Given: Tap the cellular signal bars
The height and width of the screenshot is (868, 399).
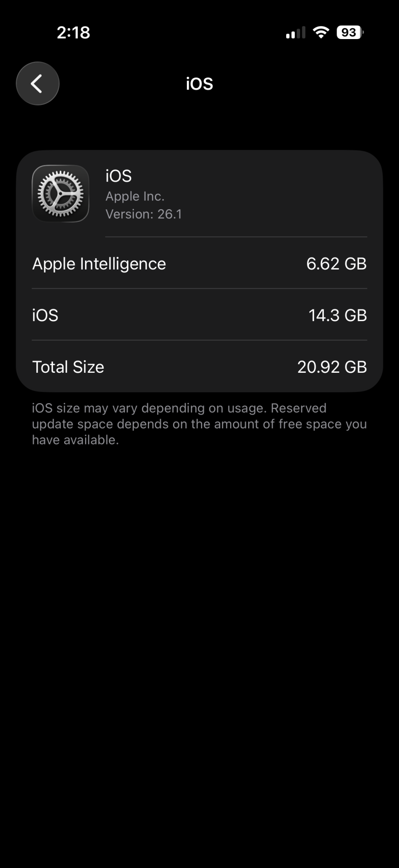Looking at the screenshot, I should [296, 33].
